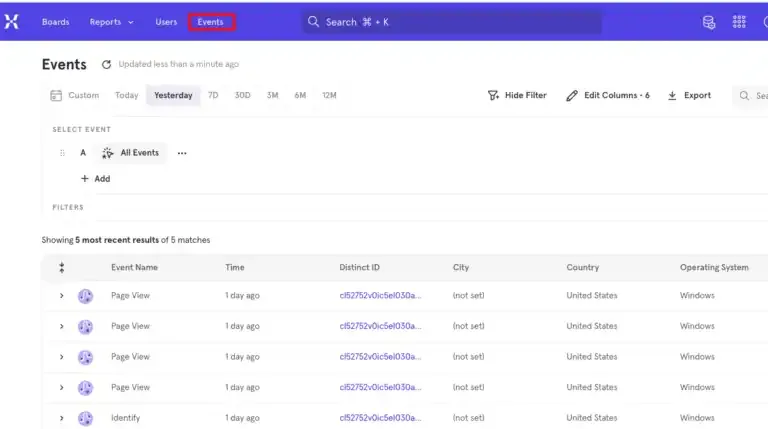Expand the third Page View row
The width and height of the screenshot is (768, 429).
62,357
